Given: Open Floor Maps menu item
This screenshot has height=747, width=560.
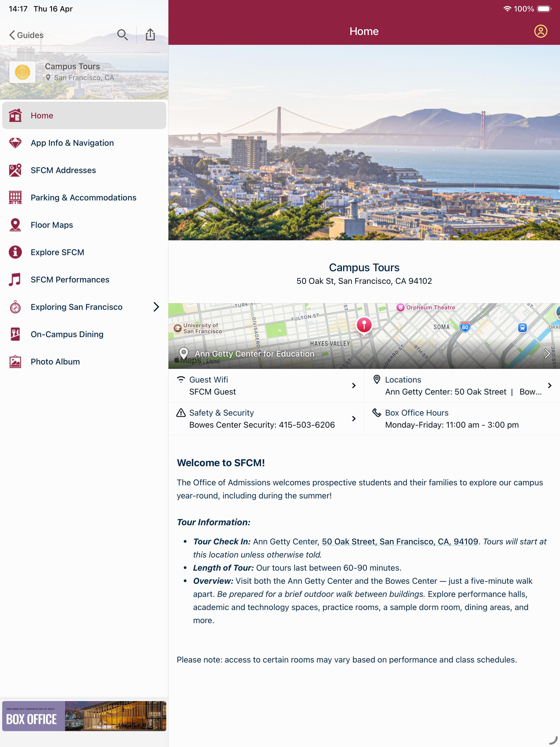Looking at the screenshot, I should (84, 225).
